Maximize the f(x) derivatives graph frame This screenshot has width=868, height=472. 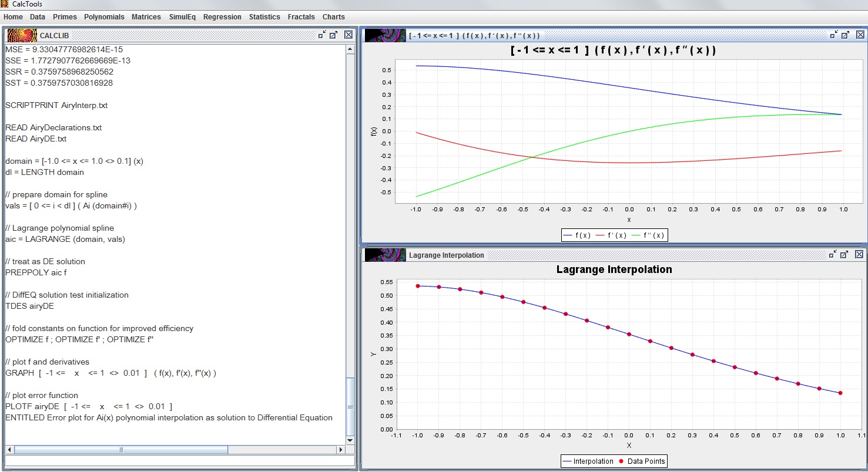pos(846,35)
